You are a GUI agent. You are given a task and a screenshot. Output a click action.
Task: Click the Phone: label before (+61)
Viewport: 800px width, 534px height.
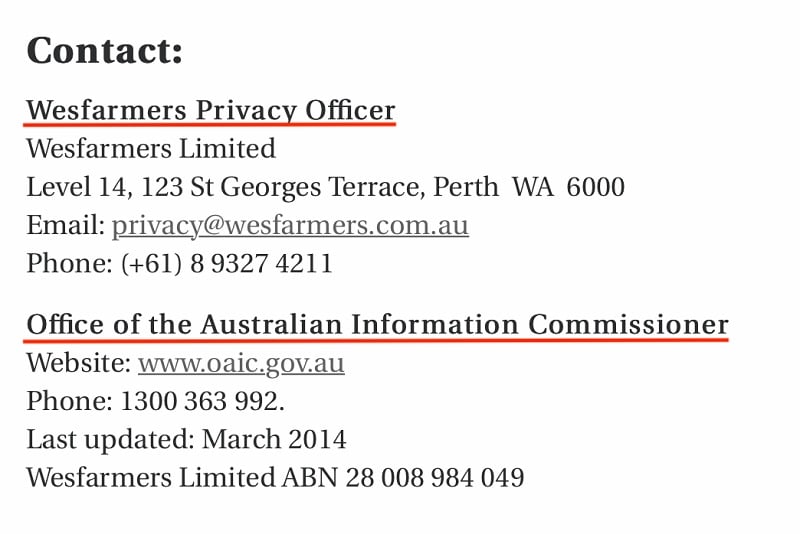click(69, 264)
